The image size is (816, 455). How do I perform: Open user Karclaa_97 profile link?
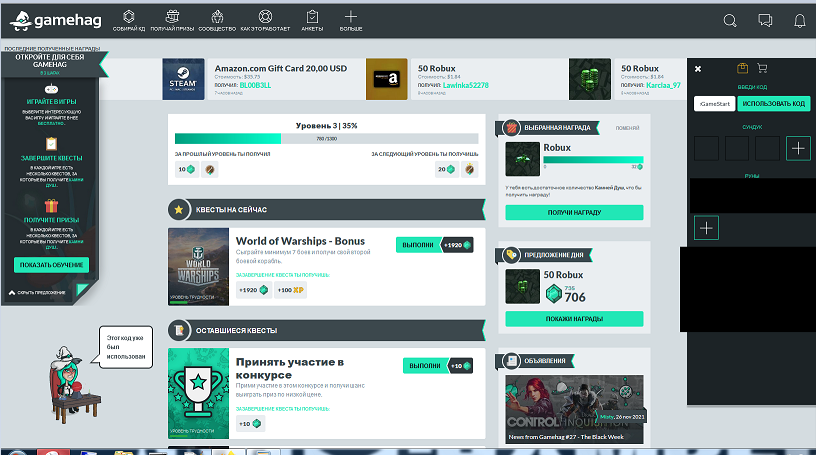point(663,85)
